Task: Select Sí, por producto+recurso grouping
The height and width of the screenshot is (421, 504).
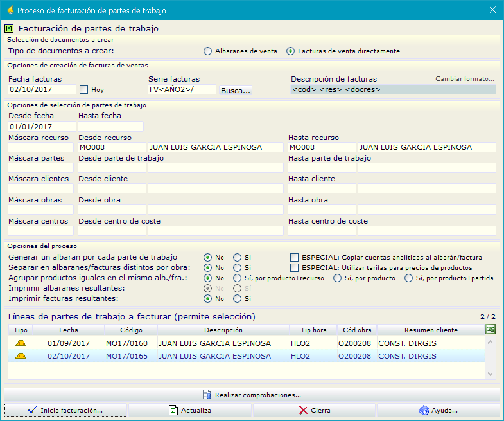Action: point(237,278)
